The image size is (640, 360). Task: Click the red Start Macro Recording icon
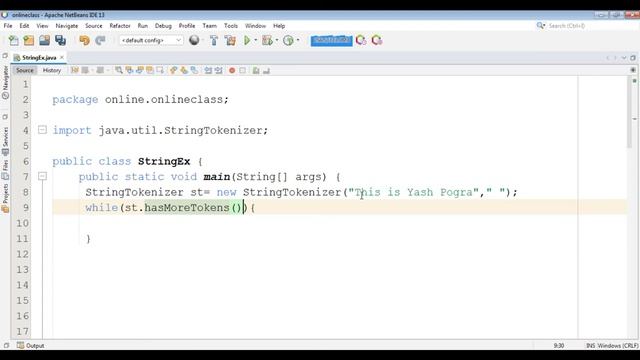[x=232, y=70]
